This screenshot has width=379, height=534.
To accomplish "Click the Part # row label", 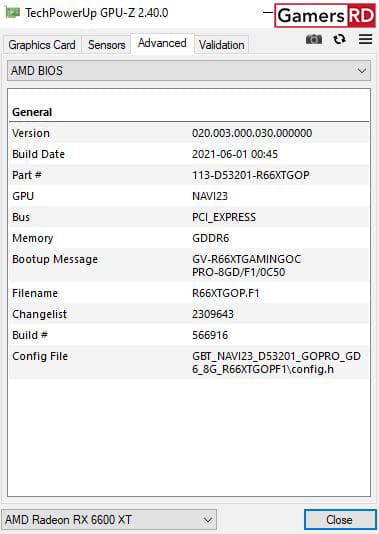I will (27, 175).
